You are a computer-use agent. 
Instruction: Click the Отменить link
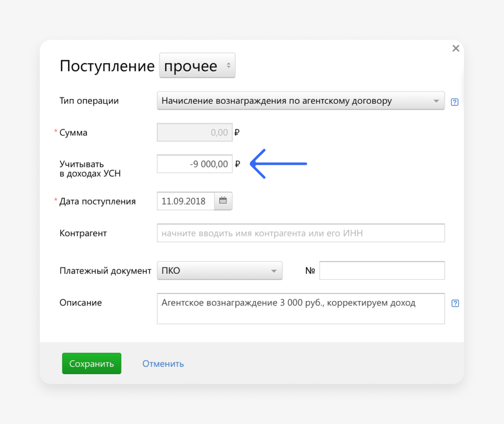click(163, 363)
